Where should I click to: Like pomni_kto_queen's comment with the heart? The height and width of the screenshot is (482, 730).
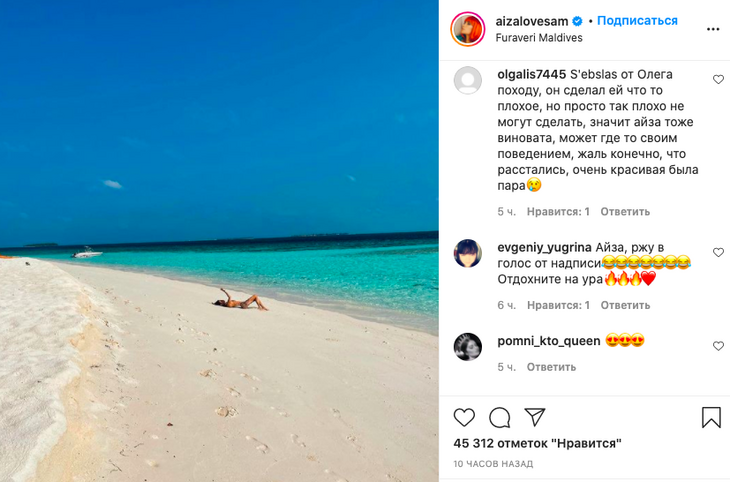(718, 346)
